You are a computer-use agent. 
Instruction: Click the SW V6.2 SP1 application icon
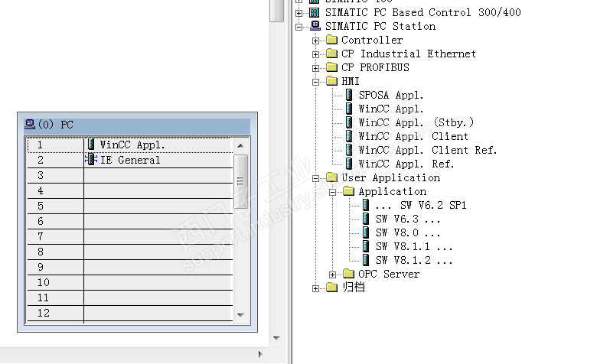pos(366,205)
